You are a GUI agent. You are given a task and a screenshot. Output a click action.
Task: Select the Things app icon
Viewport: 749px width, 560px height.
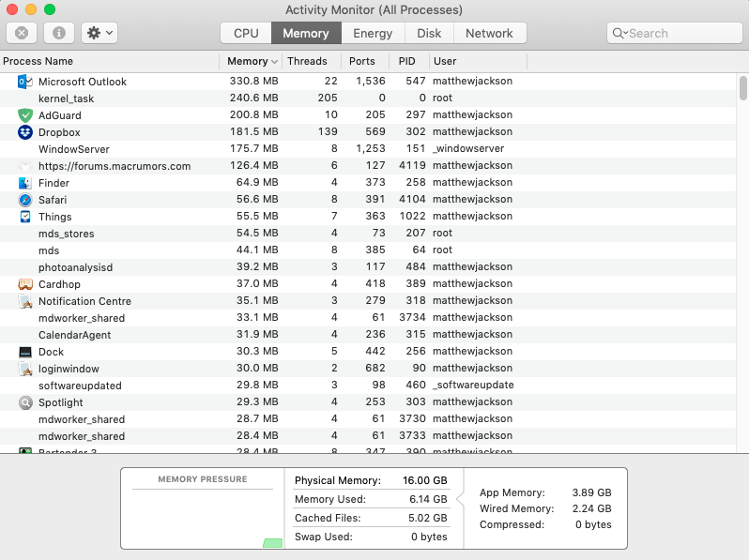click(25, 217)
